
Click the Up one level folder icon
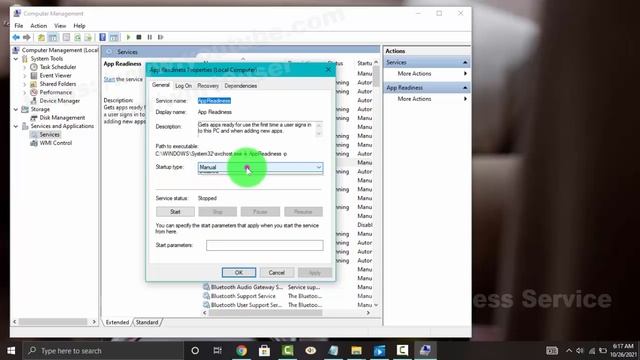(41, 38)
